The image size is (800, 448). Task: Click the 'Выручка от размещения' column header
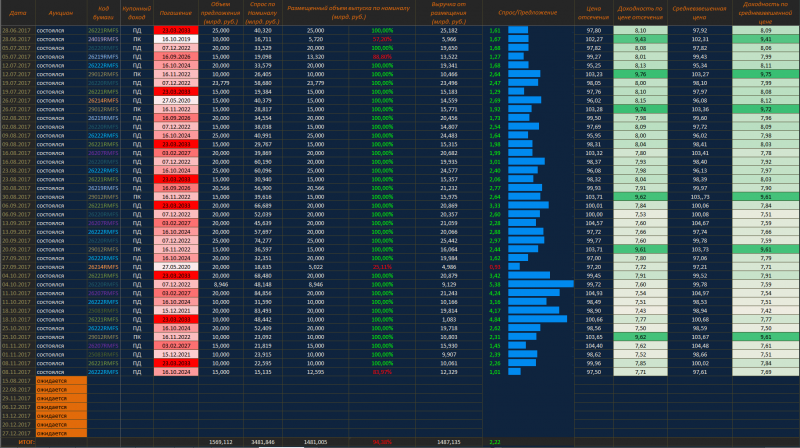pyautogui.click(x=449, y=14)
